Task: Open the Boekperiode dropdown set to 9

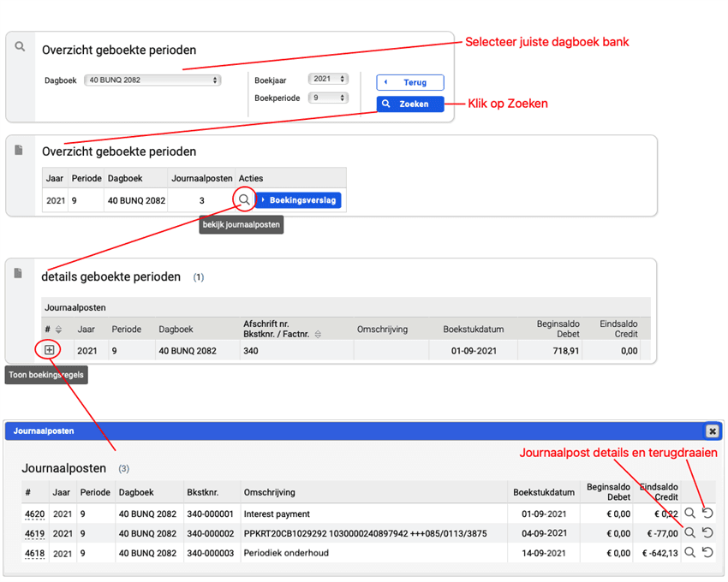Action: tap(328, 98)
